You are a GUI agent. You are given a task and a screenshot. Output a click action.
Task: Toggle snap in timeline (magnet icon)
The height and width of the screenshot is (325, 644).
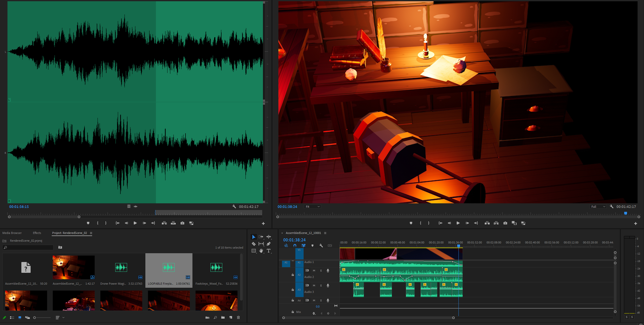click(295, 246)
